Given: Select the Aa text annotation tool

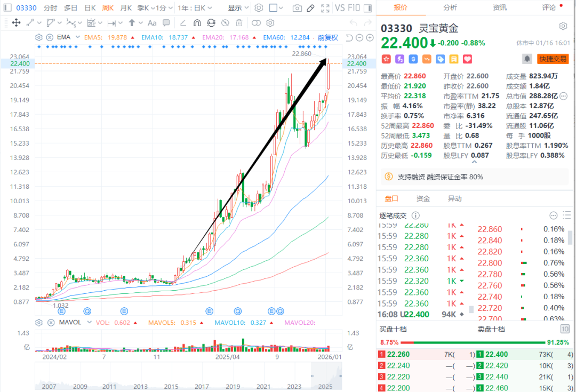Looking at the screenshot, I should tap(151, 23).
